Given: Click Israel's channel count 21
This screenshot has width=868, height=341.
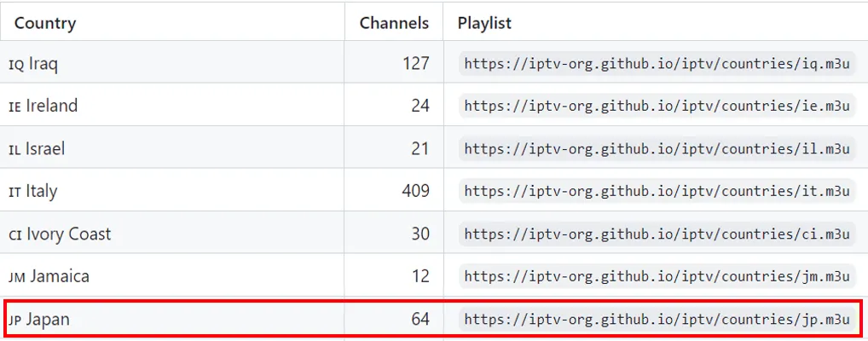Looking at the screenshot, I should click(420, 148).
